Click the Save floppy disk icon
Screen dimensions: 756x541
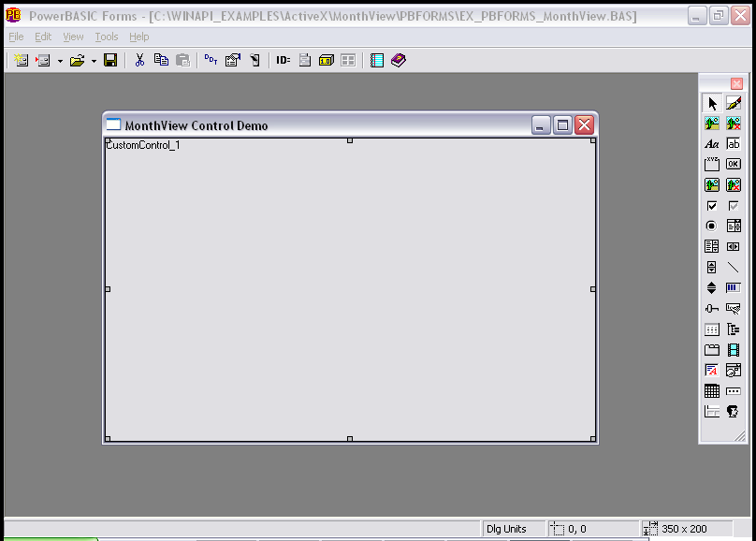click(110, 60)
